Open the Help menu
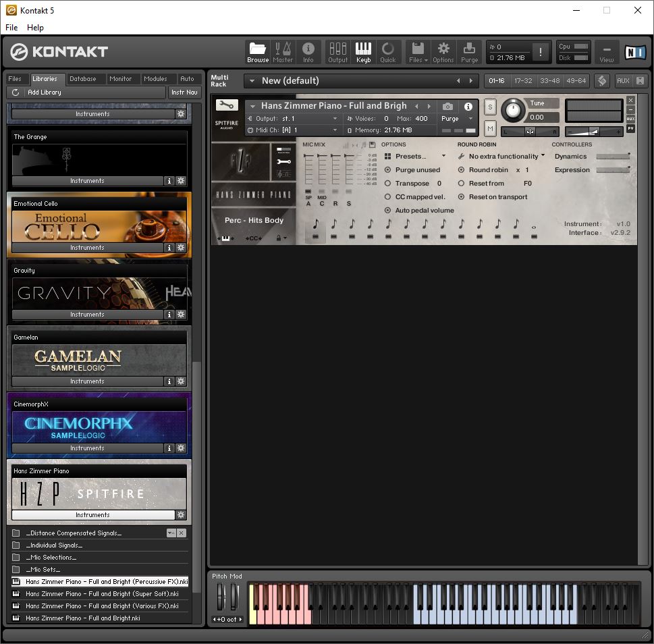Image resolution: width=654 pixels, height=644 pixels. click(x=35, y=28)
